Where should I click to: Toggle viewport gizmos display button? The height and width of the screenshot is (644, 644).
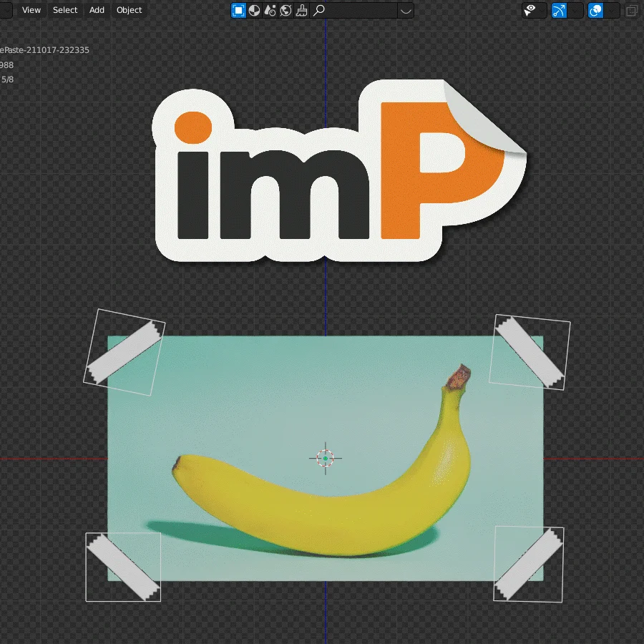(559, 10)
